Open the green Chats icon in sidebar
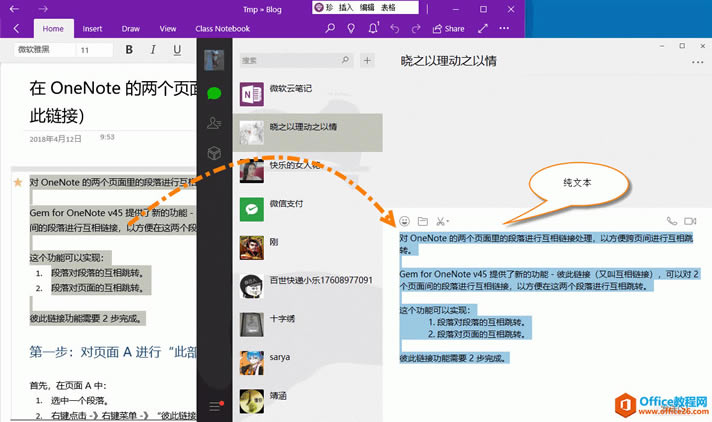The width and height of the screenshot is (712, 422). click(213, 93)
